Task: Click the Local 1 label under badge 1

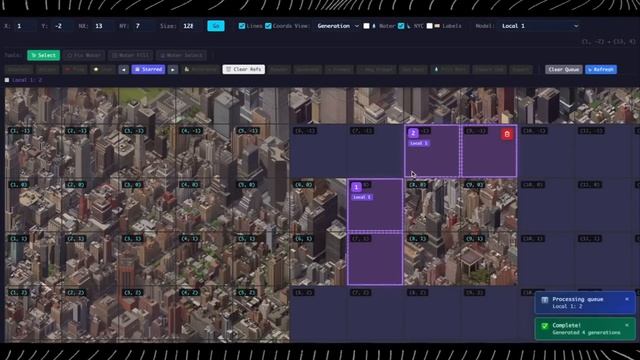Action: pyautogui.click(x=362, y=197)
